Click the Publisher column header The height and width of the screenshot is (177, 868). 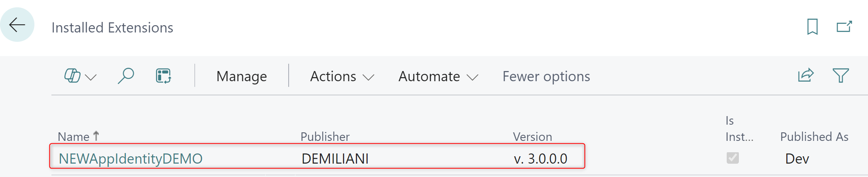tap(325, 137)
